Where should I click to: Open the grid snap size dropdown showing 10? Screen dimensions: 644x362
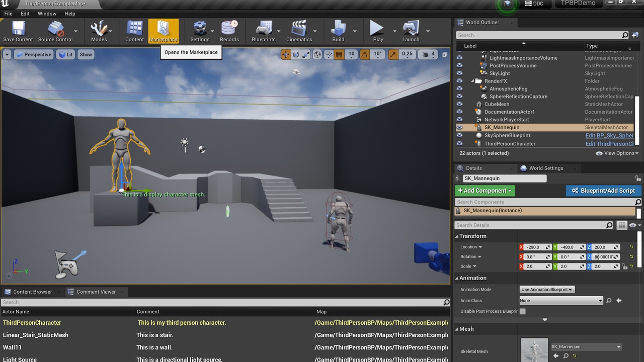tap(351, 54)
